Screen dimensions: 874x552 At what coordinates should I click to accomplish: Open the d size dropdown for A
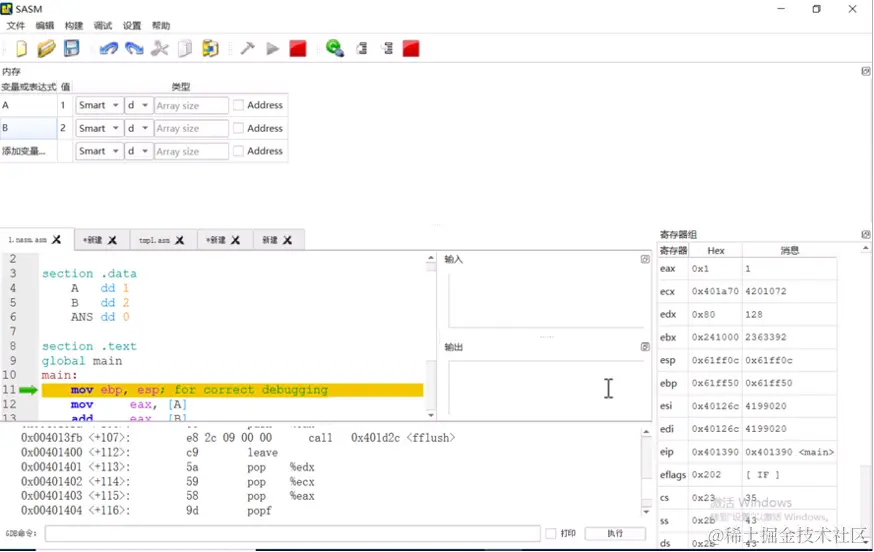coord(138,105)
